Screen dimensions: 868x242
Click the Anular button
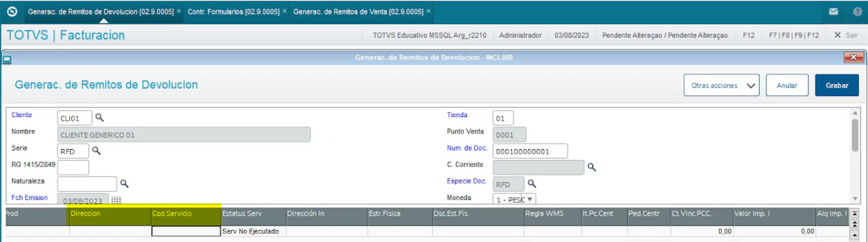coord(787,85)
